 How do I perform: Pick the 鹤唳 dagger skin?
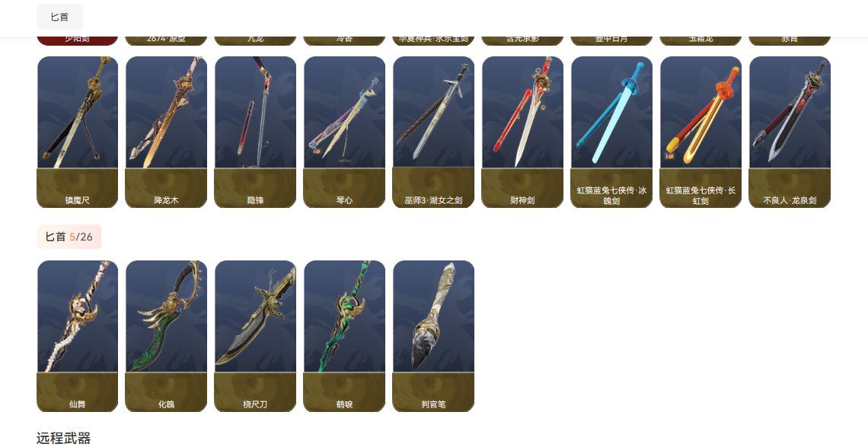point(344,337)
